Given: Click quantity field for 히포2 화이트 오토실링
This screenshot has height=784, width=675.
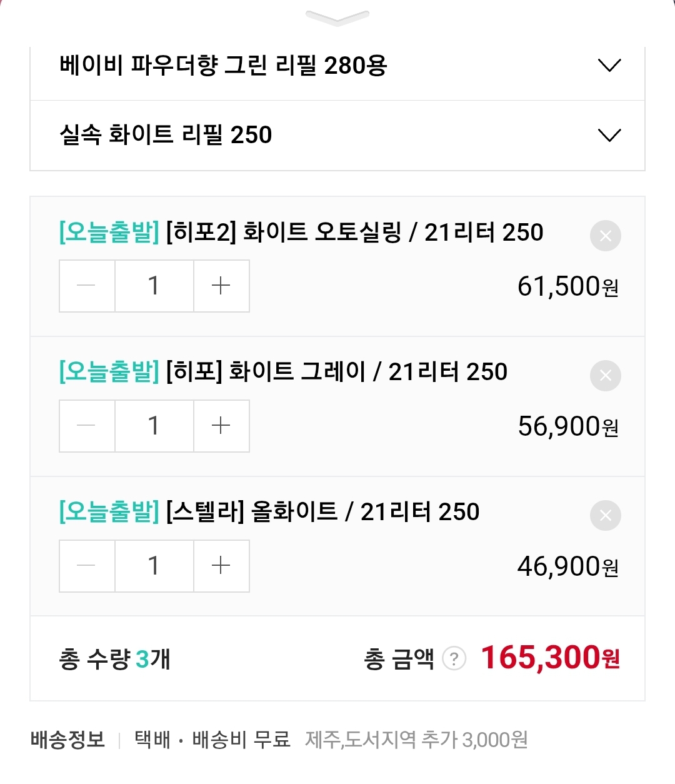Looking at the screenshot, I should tap(154, 286).
